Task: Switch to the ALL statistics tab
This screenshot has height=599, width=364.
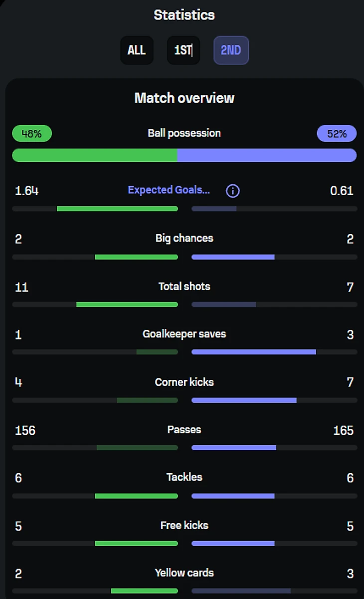Action: pos(137,50)
